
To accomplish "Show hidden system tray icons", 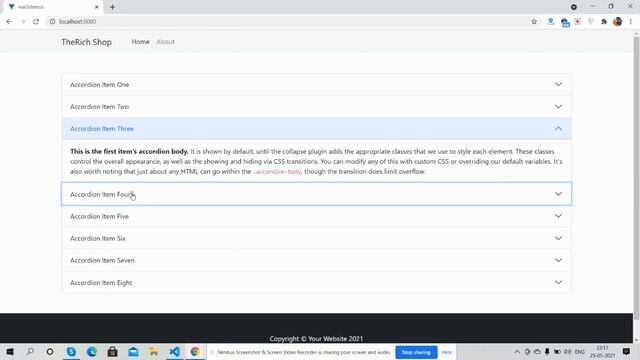I will (517, 351).
